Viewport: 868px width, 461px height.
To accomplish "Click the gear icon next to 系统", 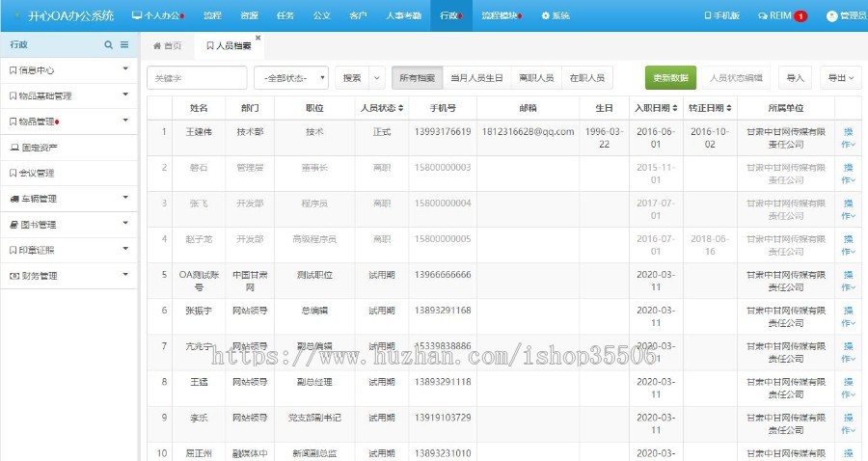I will [545, 15].
